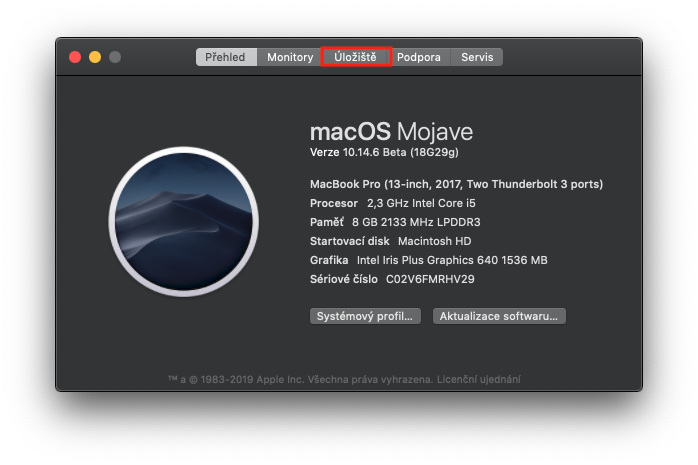Click the macOS Mojave desert logo
The height and width of the screenshot is (465, 698).
[183, 221]
